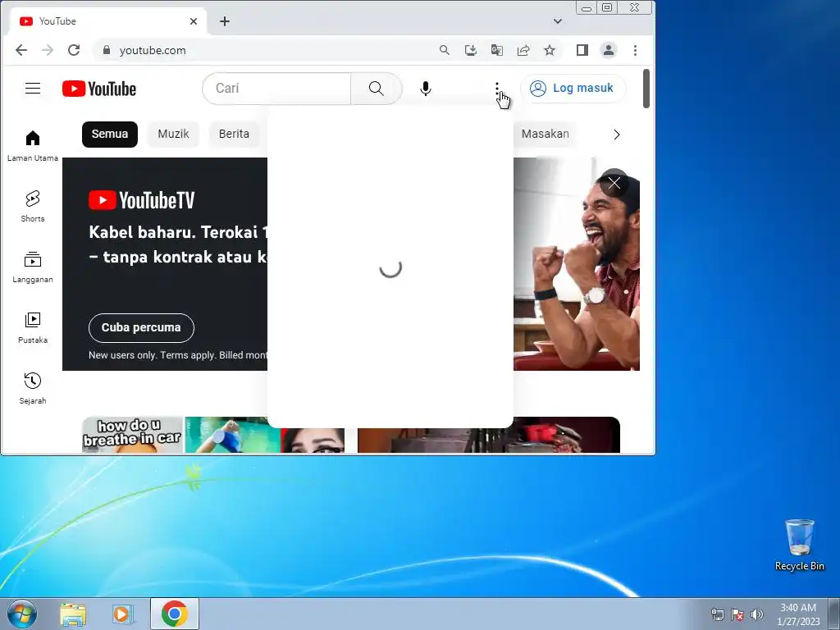Open Langganan in the sidebar
840x630 pixels.
(x=33, y=267)
